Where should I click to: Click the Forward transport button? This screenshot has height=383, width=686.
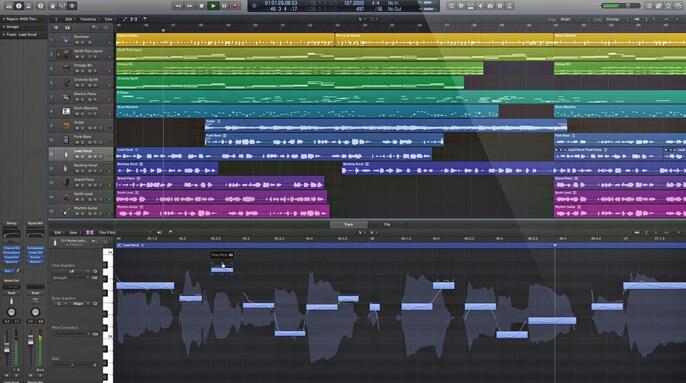coord(189,6)
